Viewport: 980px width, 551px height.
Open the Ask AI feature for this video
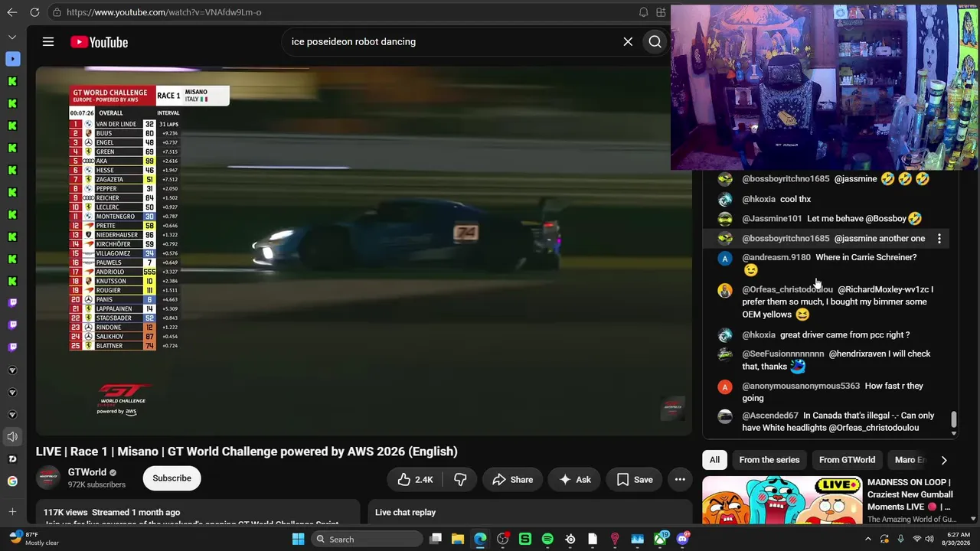pyautogui.click(x=575, y=480)
